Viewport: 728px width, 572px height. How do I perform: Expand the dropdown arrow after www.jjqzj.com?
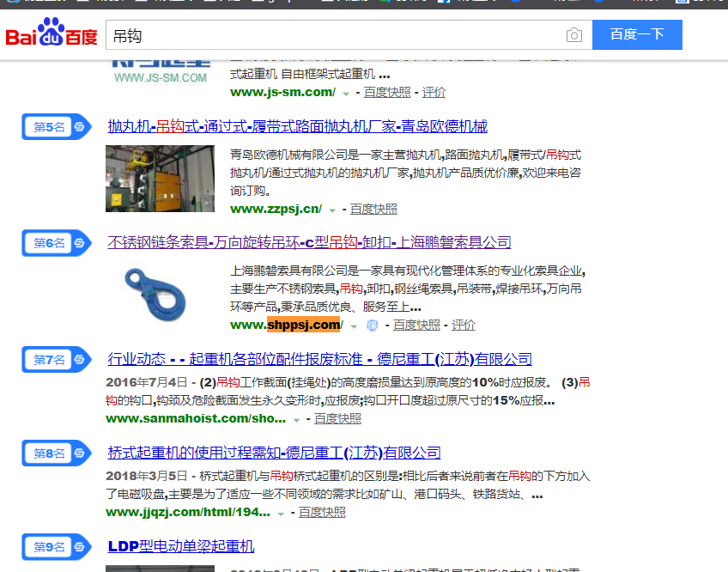[281, 514]
